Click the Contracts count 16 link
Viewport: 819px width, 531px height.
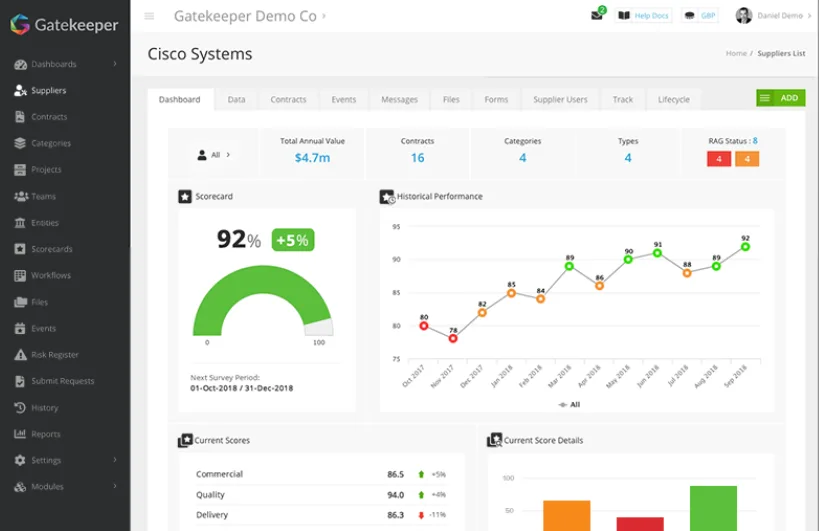[x=417, y=158]
